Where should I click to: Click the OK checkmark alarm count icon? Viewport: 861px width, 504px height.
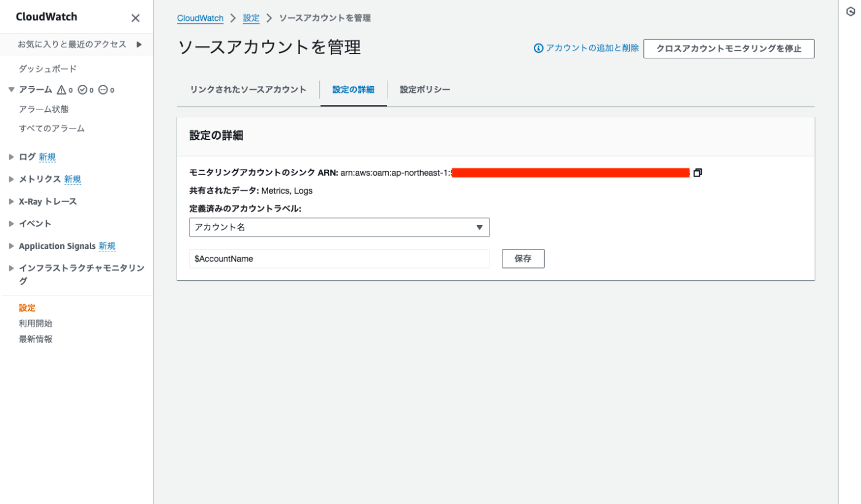tap(82, 90)
